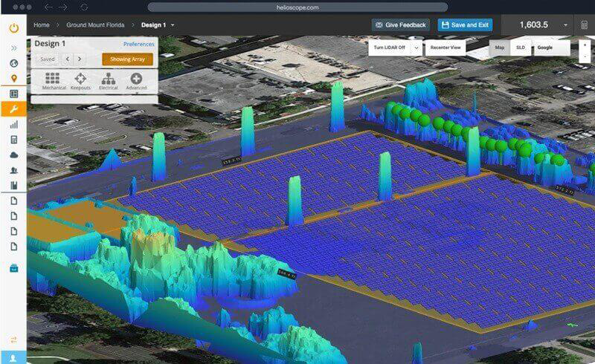The image size is (595, 364).
Task: Open Ground Mount Florida breadcrumb
Action: click(x=95, y=25)
